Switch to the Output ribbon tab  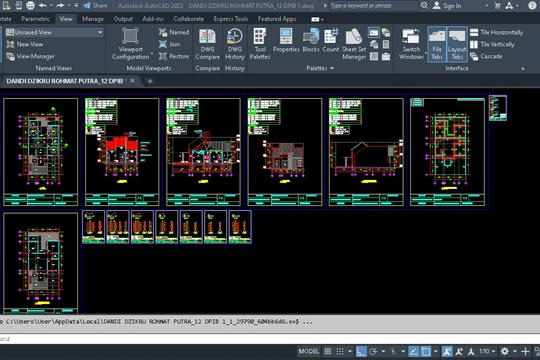point(123,19)
